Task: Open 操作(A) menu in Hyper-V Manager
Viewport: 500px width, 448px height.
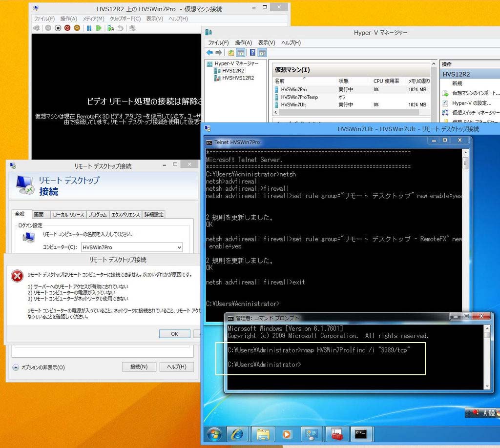Action: 243,42
